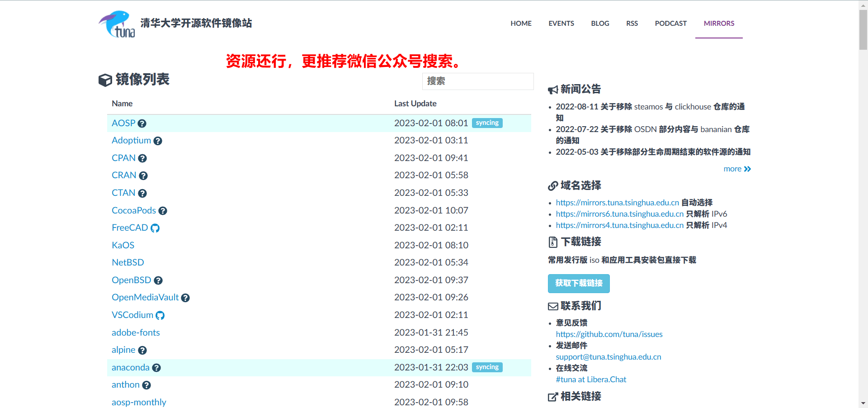Open the BLOG page
This screenshot has height=408, width=868.
click(x=600, y=24)
